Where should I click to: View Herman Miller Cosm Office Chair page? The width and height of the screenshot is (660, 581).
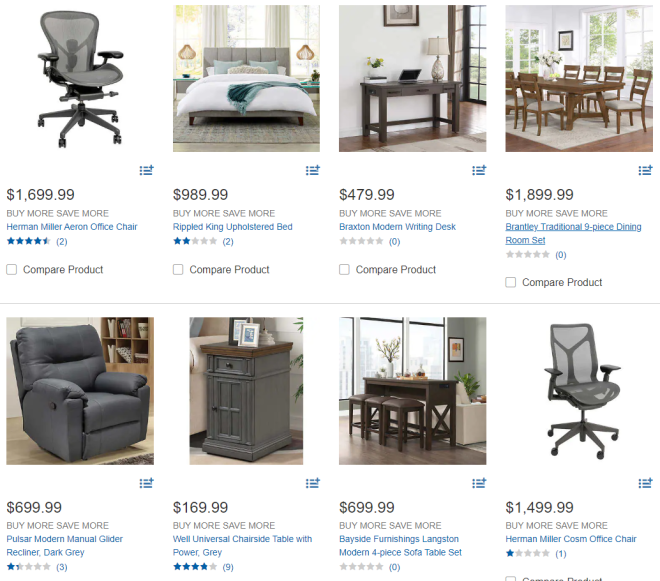click(571, 539)
